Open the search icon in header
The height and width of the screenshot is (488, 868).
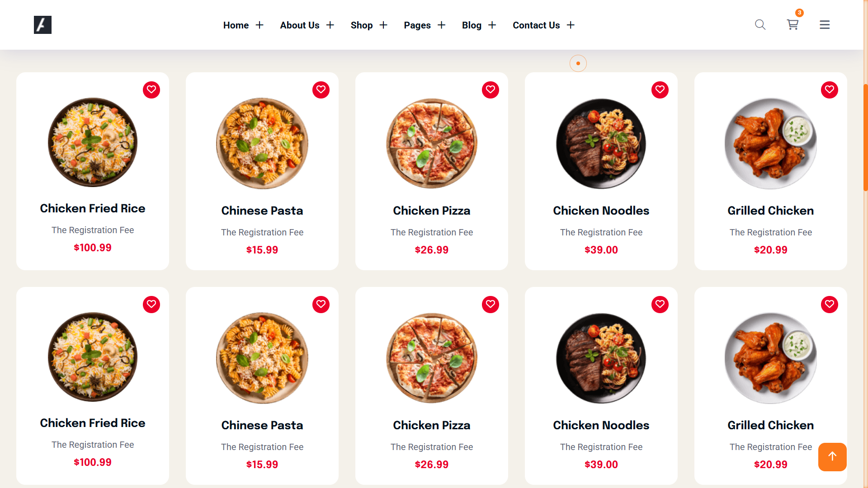click(x=760, y=25)
